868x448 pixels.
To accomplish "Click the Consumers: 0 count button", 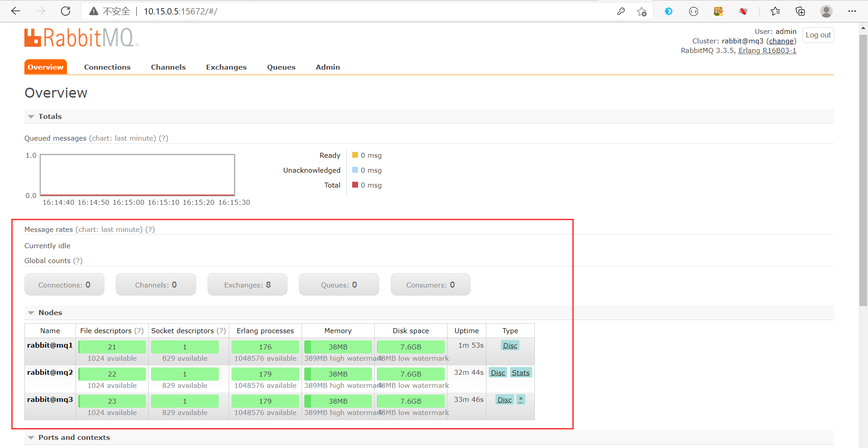I will coord(430,284).
